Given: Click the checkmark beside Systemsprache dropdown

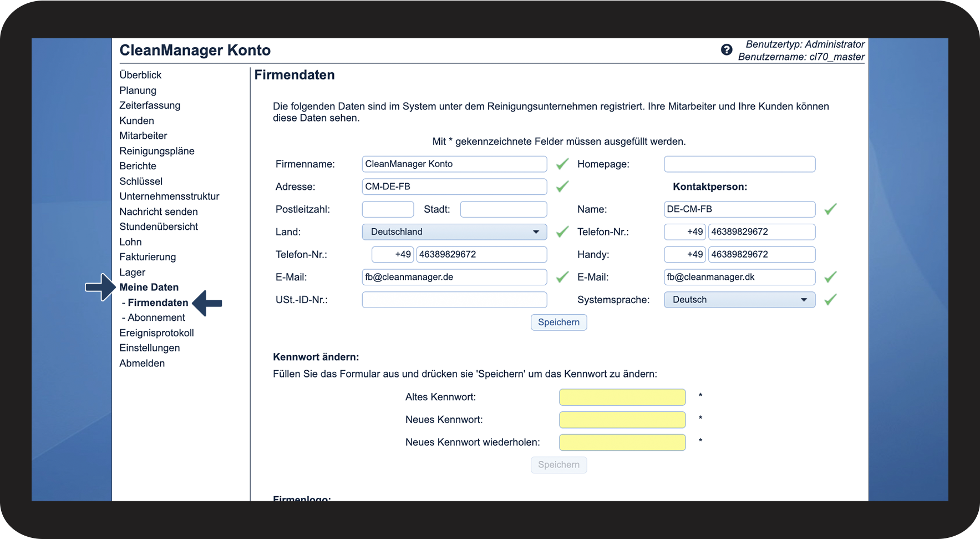Looking at the screenshot, I should (830, 300).
